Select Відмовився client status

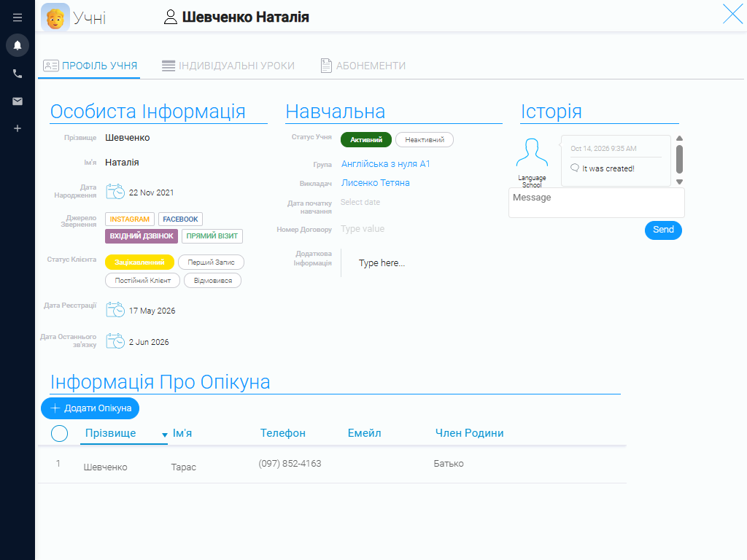point(212,281)
